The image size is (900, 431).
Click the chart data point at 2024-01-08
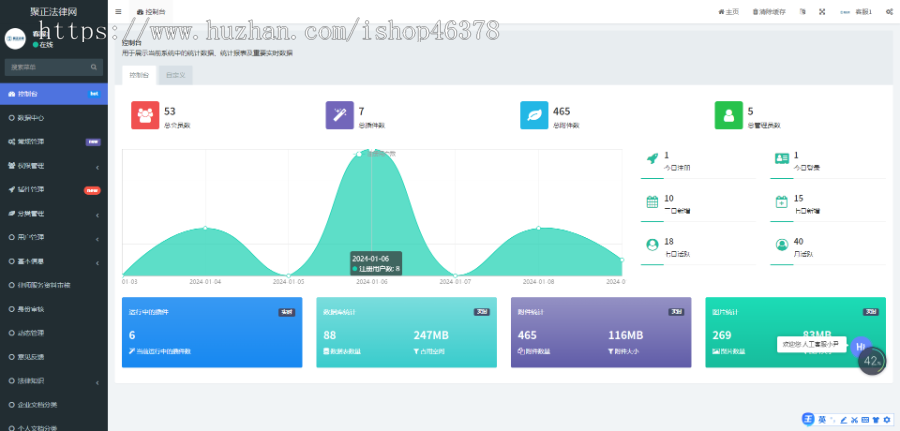point(538,228)
